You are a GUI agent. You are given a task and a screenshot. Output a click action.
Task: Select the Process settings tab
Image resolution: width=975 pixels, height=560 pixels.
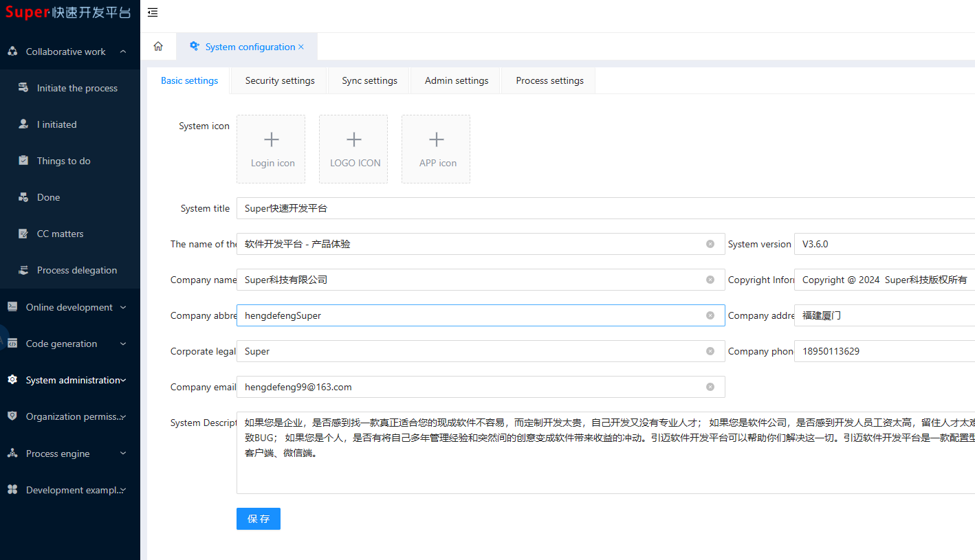click(x=549, y=80)
